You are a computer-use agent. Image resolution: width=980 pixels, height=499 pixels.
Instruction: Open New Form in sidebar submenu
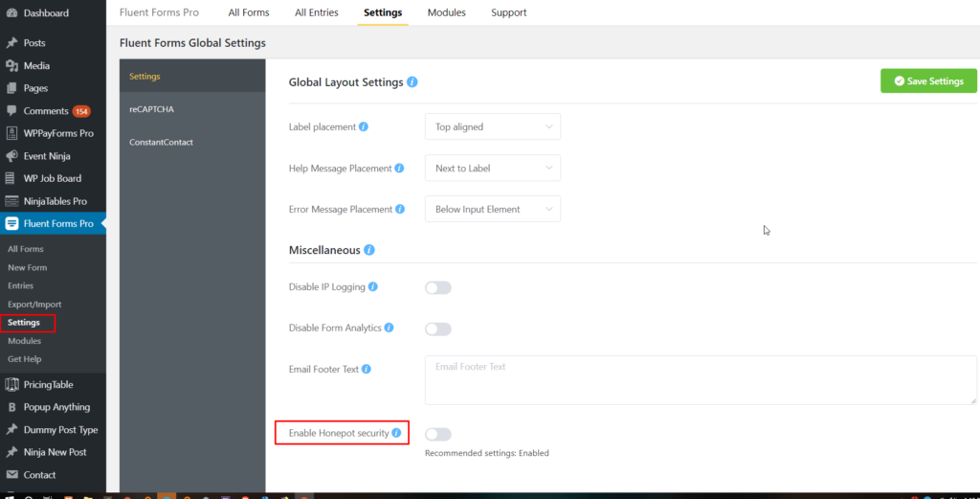[28, 267]
